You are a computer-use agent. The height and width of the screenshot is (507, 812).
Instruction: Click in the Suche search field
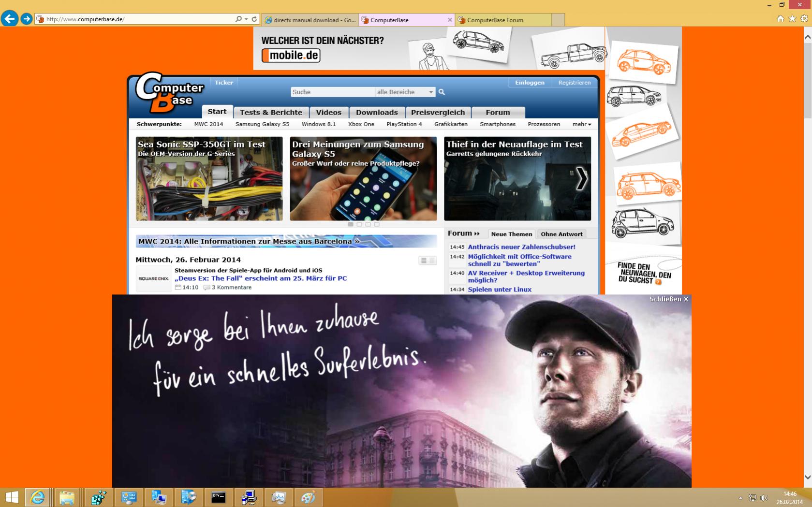click(x=333, y=92)
